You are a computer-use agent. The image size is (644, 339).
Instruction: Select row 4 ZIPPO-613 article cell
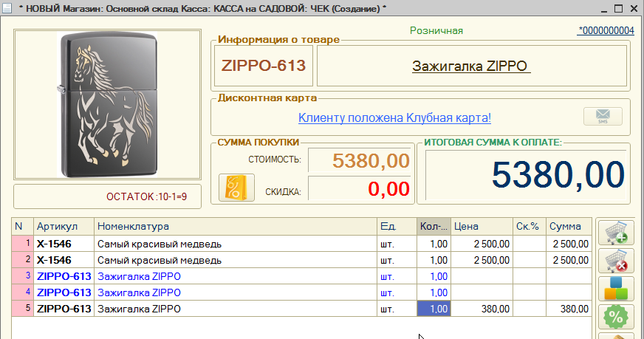click(64, 292)
